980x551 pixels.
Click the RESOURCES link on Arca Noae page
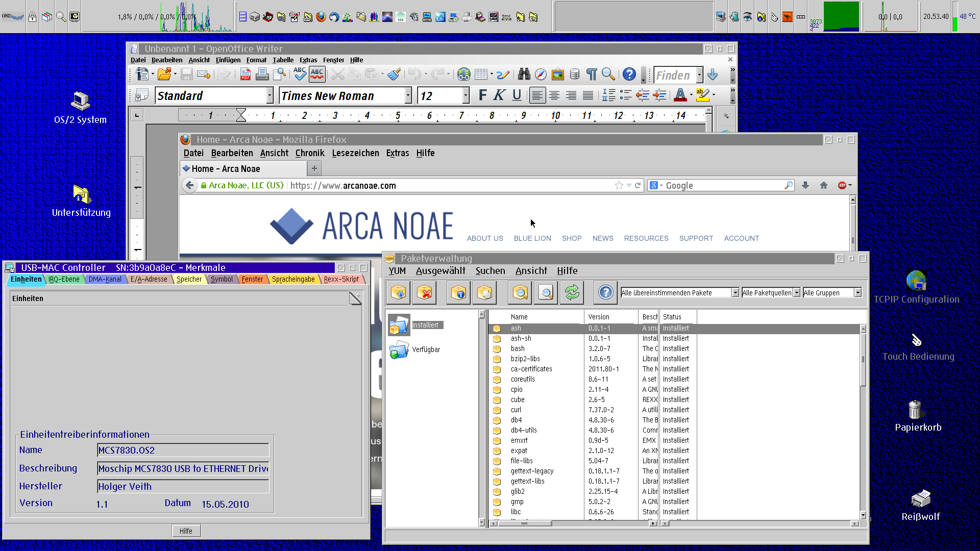(x=646, y=238)
